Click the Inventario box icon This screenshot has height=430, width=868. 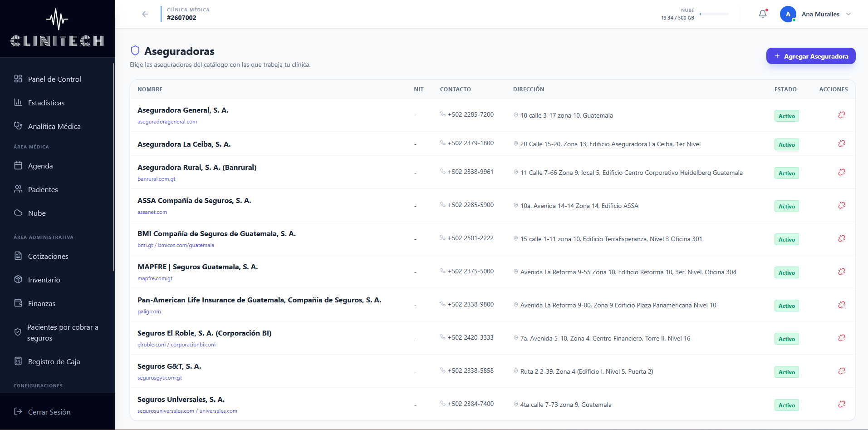pos(18,279)
